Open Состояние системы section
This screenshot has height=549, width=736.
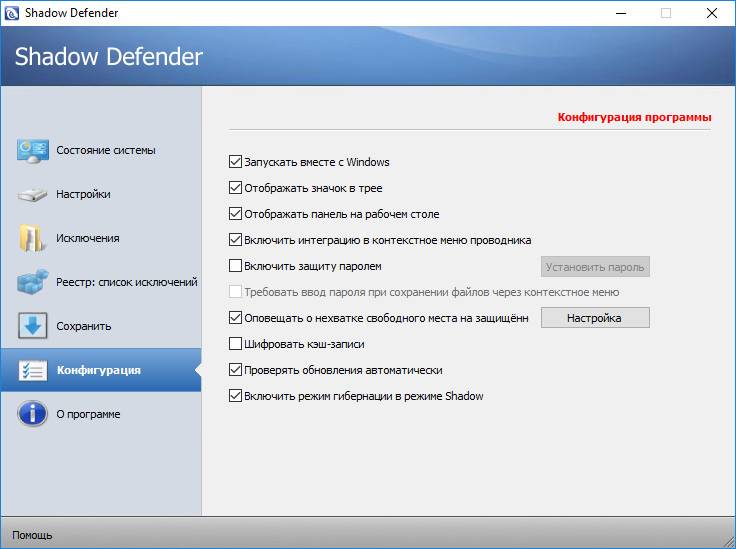click(106, 151)
